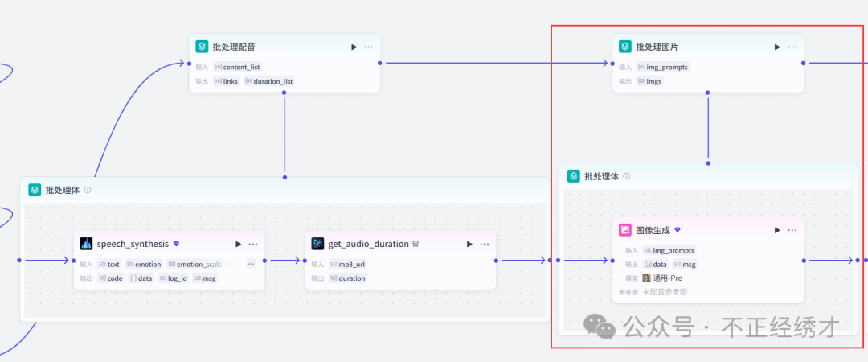Click the get_audio_duration plugin icon
868x362 pixels.
tap(317, 244)
